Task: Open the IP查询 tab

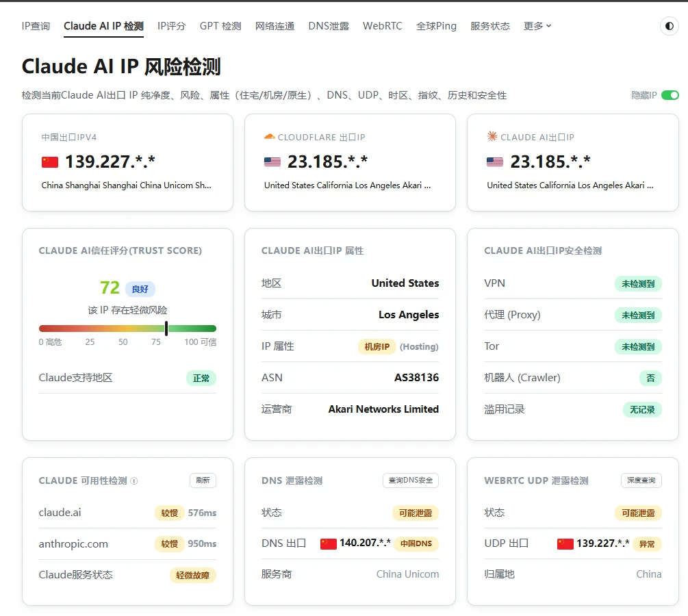Action: pos(36,26)
